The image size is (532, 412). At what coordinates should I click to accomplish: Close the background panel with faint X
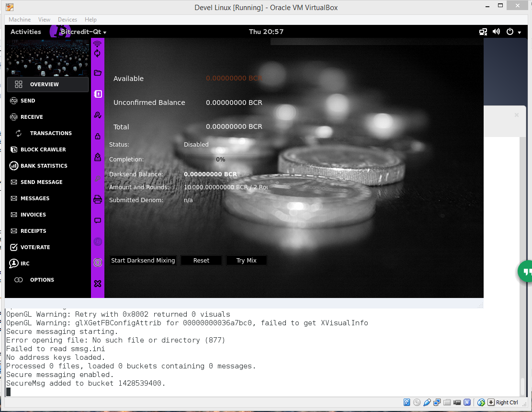[x=516, y=115]
